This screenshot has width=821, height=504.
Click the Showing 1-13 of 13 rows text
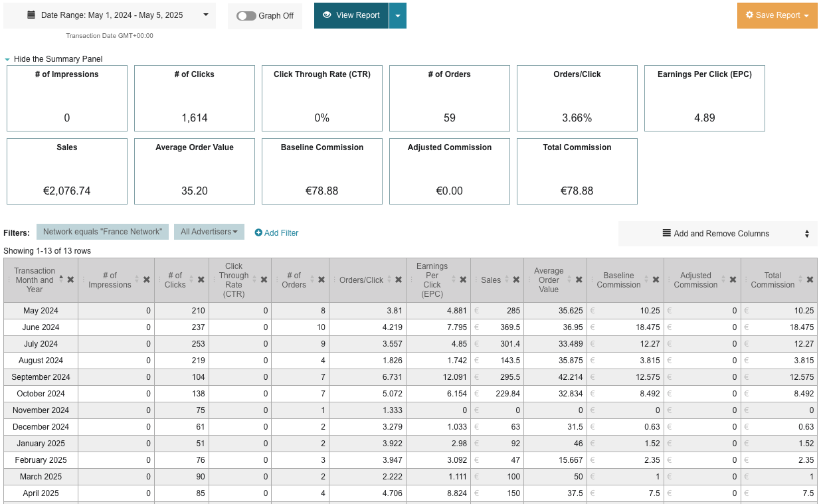(x=47, y=251)
